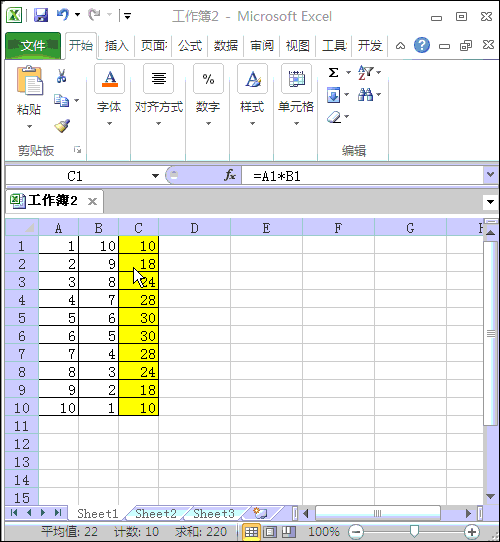Click the Insert Function fx button

[230, 176]
